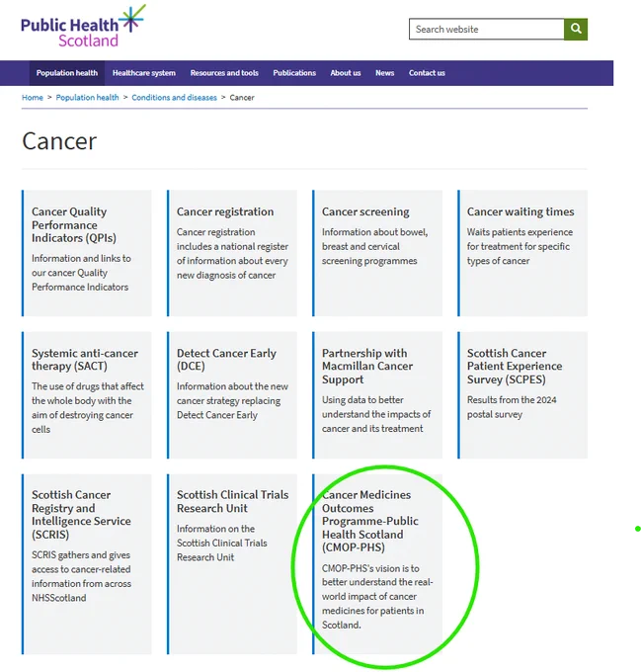Screen dimensions: 641x672
Task: Open the Cancer registration card
Action: pos(232,253)
